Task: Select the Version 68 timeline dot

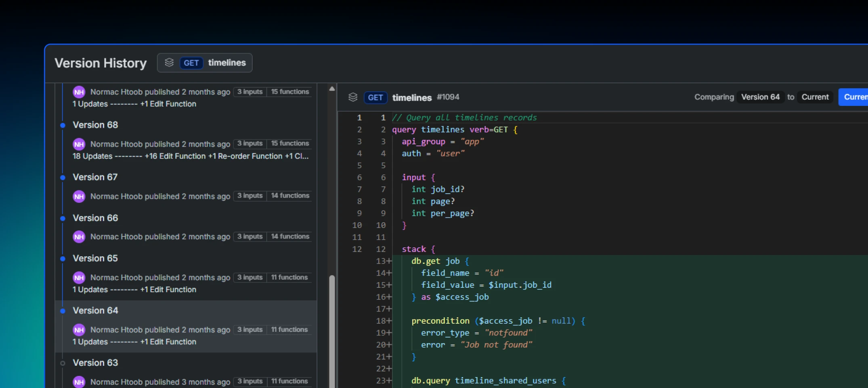Action: (63, 125)
